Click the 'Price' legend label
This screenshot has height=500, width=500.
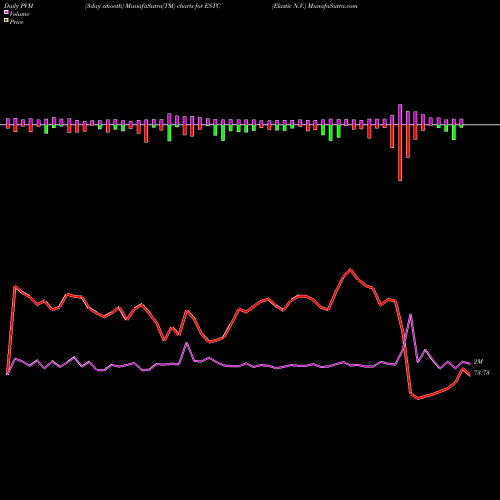pos(16,22)
